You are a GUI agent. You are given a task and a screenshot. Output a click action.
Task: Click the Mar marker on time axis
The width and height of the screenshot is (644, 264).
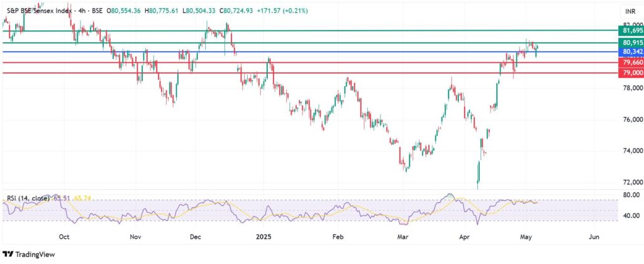tap(403, 238)
